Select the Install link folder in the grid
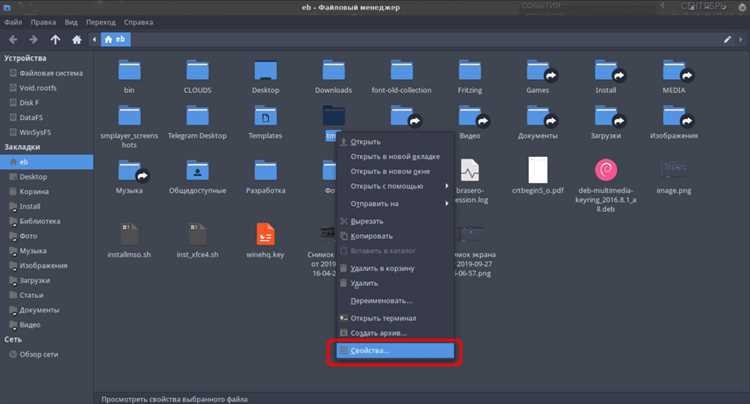 [606, 76]
